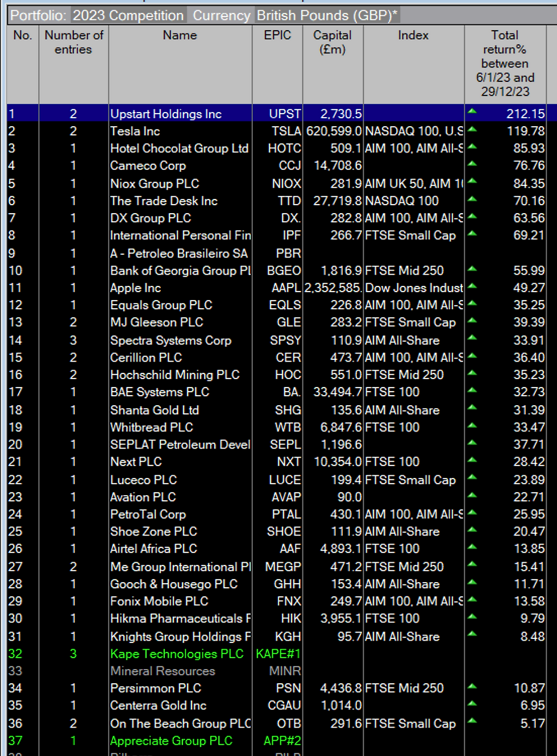
Task: Select The Trade Desk Inc
Action: pyautogui.click(x=164, y=201)
